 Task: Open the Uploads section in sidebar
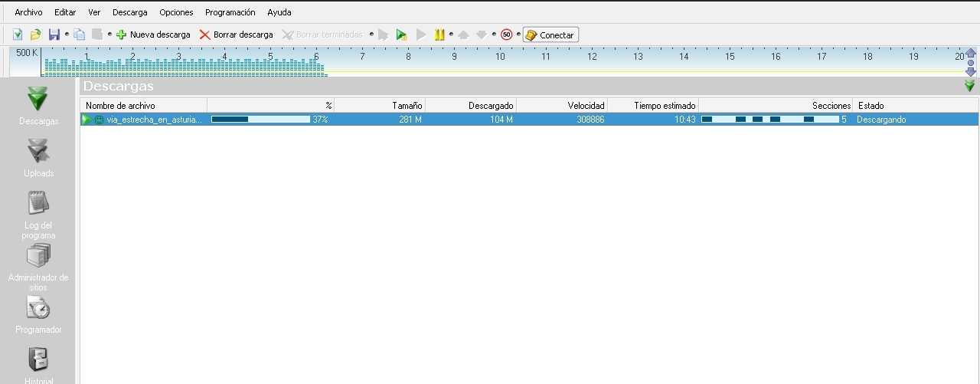pyautogui.click(x=38, y=156)
